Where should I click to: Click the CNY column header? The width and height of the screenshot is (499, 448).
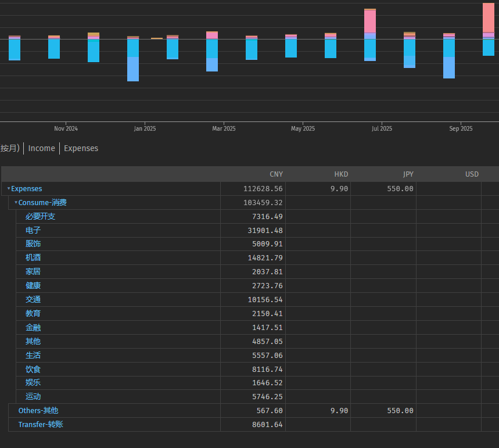(x=277, y=174)
